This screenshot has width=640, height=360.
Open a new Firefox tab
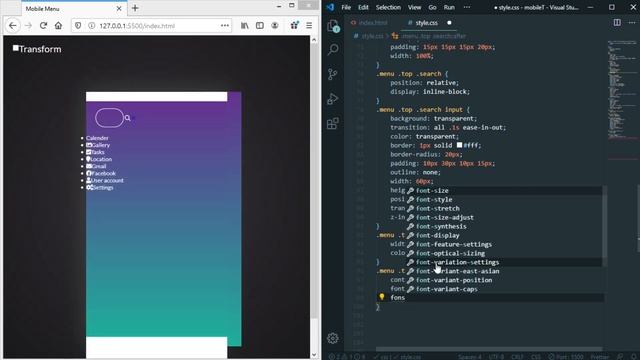tap(135, 8)
